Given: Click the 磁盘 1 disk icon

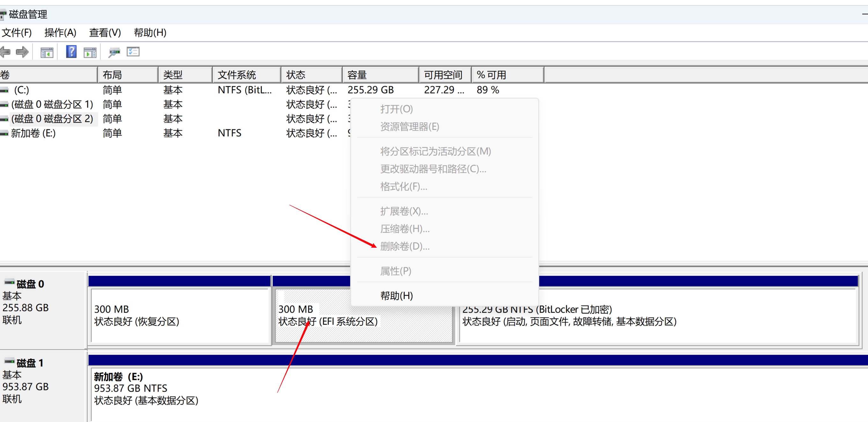Looking at the screenshot, I should click(9, 361).
